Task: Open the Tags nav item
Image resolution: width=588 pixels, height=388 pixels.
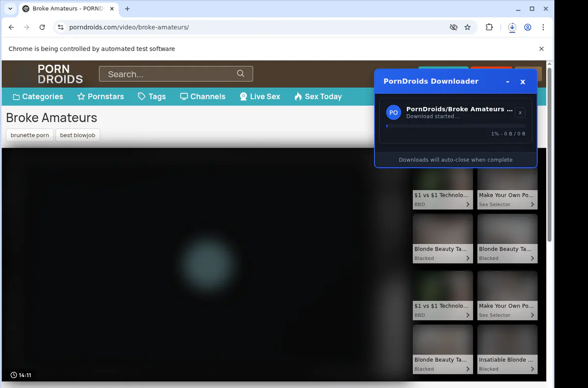Action: [152, 97]
